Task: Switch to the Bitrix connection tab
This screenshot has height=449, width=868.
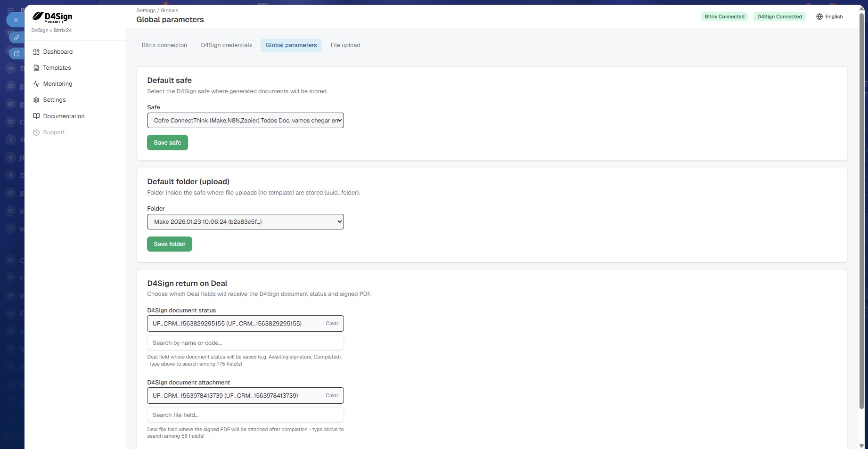Action: click(x=164, y=45)
